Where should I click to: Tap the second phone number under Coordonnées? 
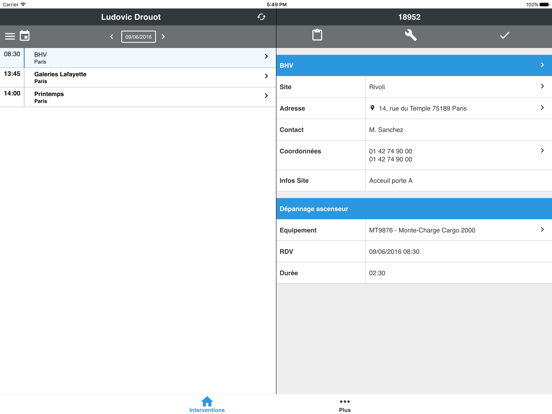pos(390,159)
